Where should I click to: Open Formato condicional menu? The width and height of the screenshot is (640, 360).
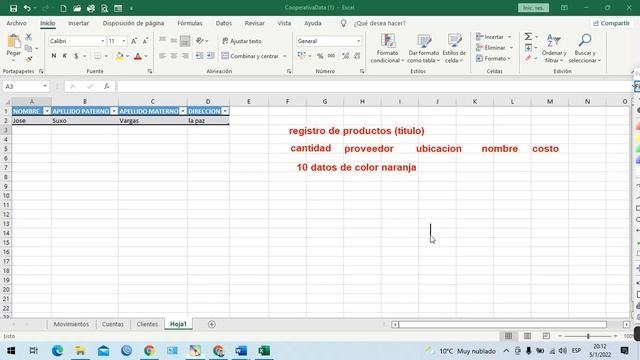[387, 49]
